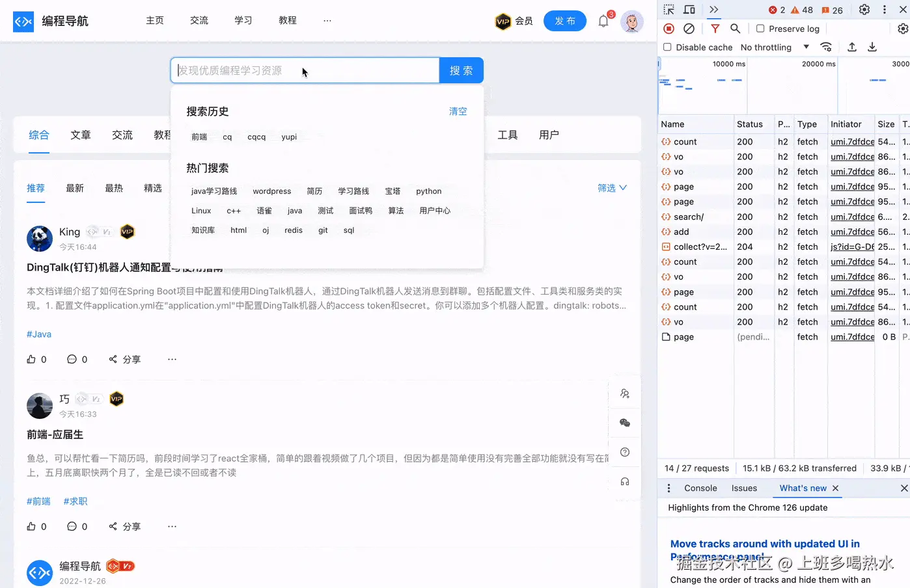Image resolution: width=910 pixels, height=588 pixels.
Task: Open help question icon in floating sidebar
Action: (x=625, y=452)
